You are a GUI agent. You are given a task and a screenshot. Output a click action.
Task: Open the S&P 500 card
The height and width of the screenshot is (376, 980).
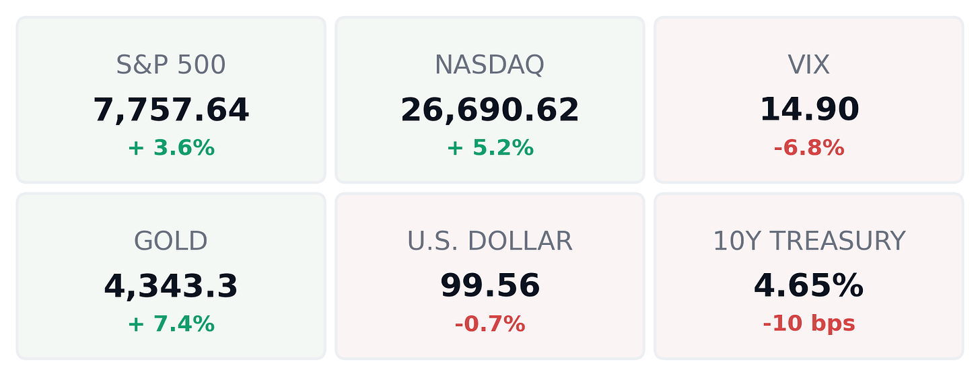click(171, 100)
